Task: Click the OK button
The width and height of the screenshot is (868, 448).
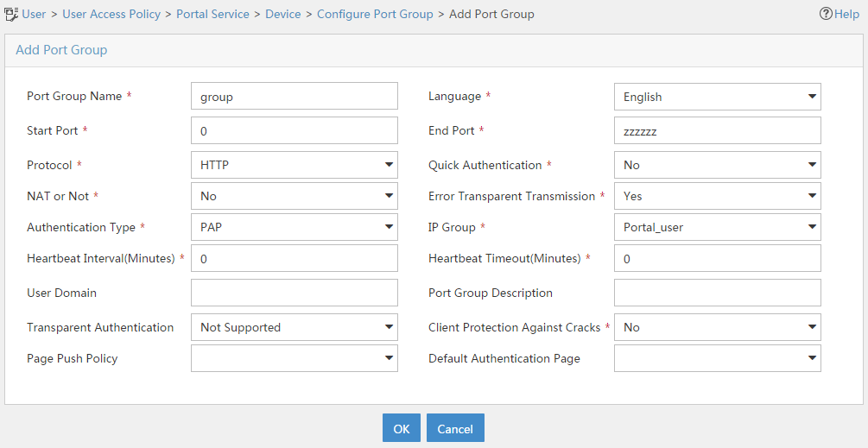Action: [x=402, y=428]
